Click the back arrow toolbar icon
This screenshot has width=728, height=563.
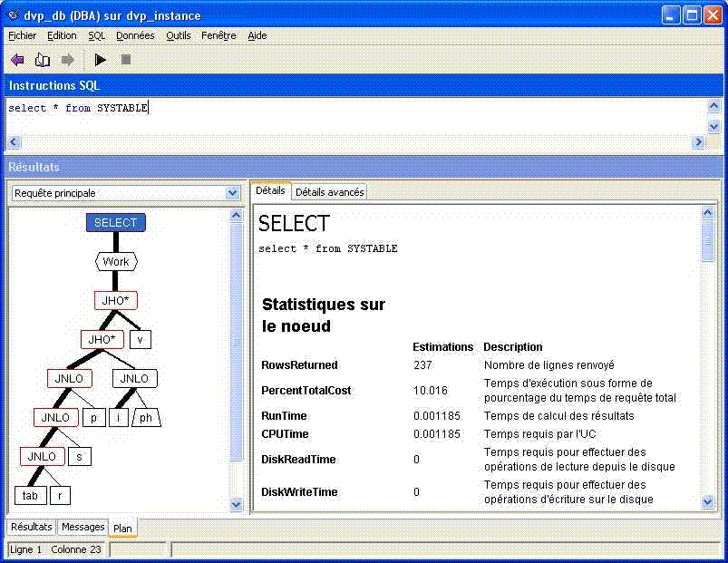17,60
